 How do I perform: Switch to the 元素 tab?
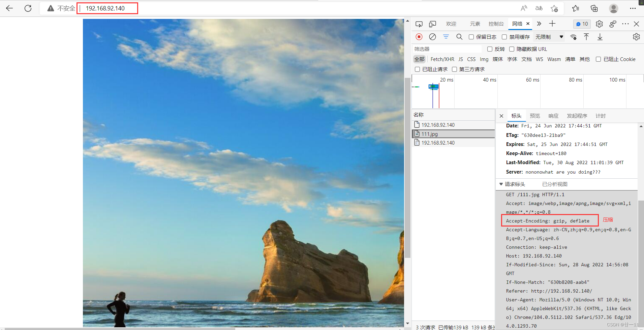click(475, 24)
